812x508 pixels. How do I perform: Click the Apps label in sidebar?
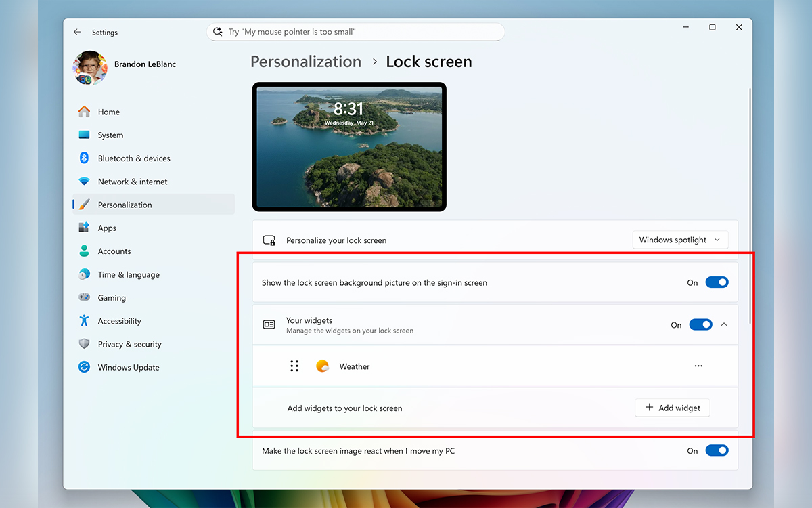[x=107, y=228]
